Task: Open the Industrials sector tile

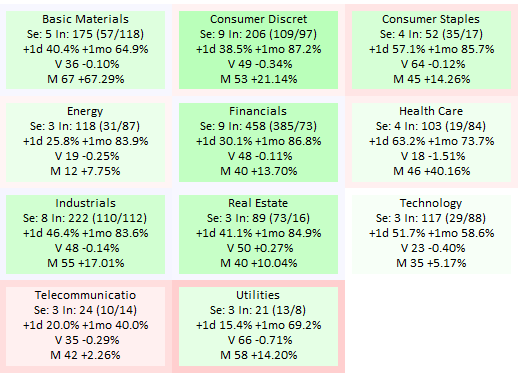Action: click(x=85, y=234)
